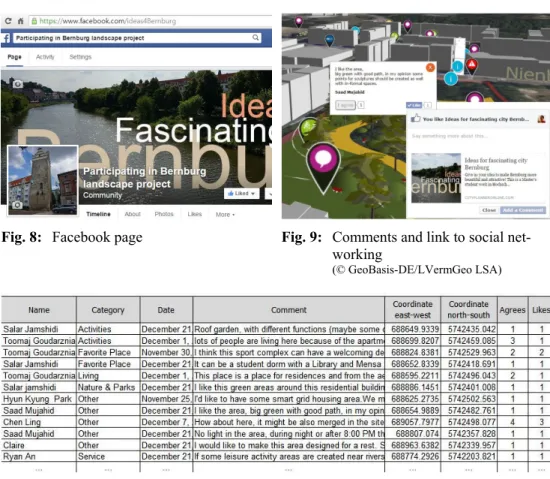The width and height of the screenshot is (550, 479).
Task: Click the Facebook logo icon
Action: pos(6,38)
